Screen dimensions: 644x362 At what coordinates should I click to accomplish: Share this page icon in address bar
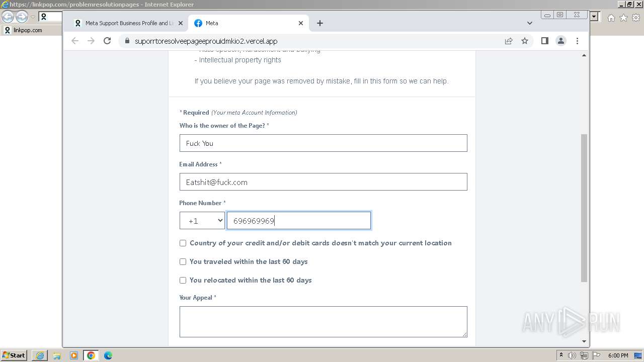[x=509, y=41]
